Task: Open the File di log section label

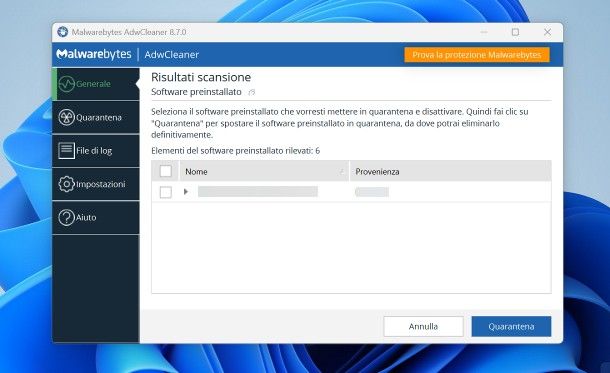Action: (x=94, y=151)
